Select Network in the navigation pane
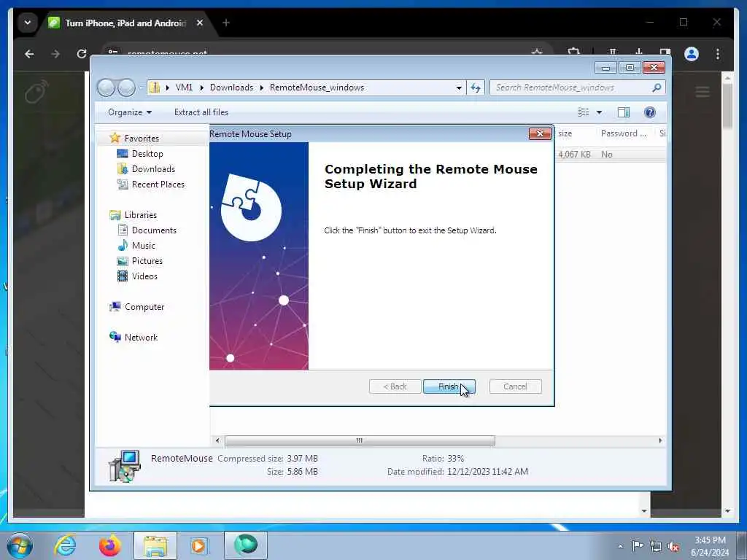The image size is (747, 560). point(141,338)
